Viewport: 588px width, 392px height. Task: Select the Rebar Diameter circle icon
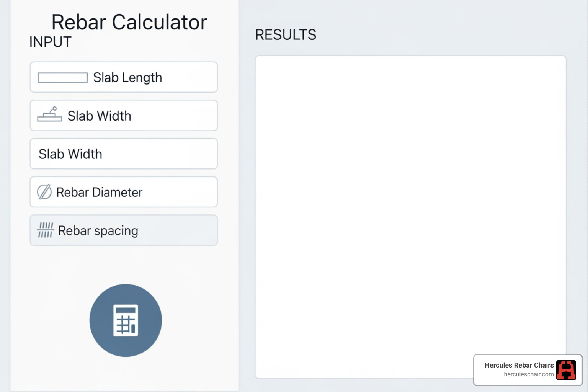44,192
